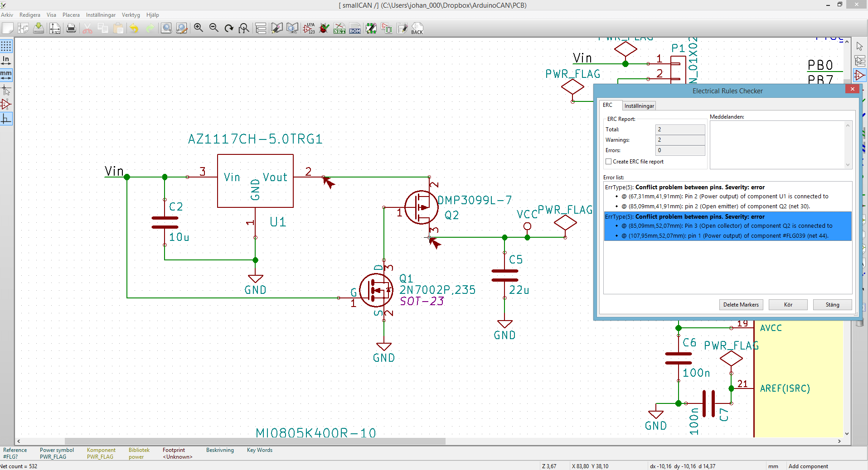
Task: Run the Annotate Schematic tool
Action: [x=310, y=28]
